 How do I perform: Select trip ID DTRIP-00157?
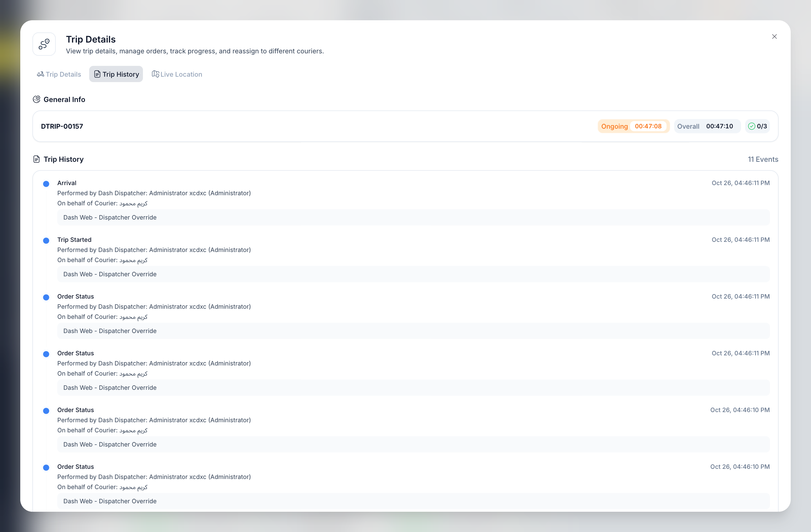(62, 126)
